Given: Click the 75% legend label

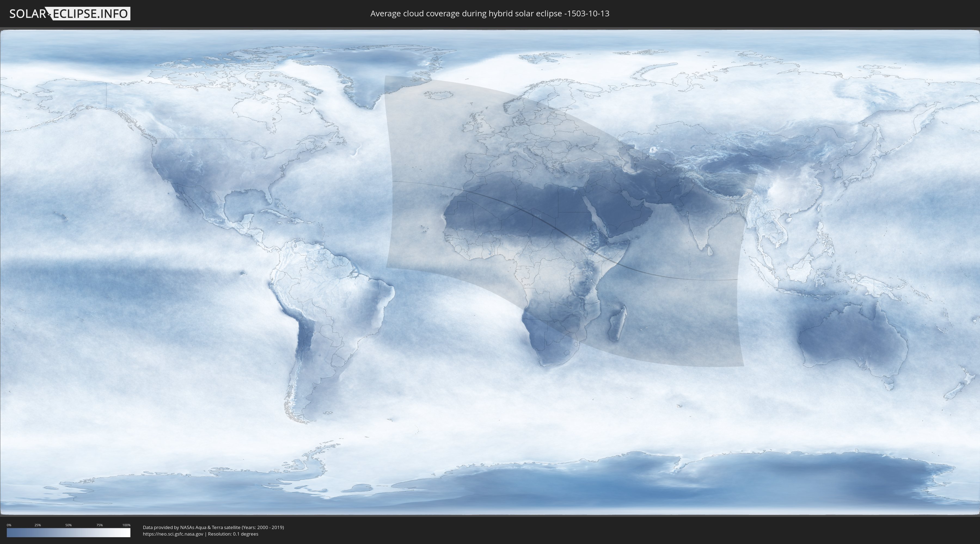Looking at the screenshot, I should click(x=99, y=525).
